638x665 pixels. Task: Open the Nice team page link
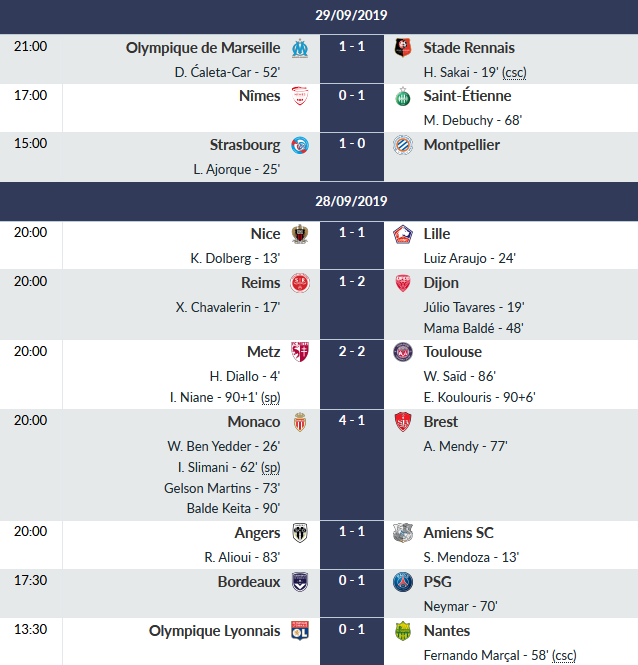(x=265, y=234)
